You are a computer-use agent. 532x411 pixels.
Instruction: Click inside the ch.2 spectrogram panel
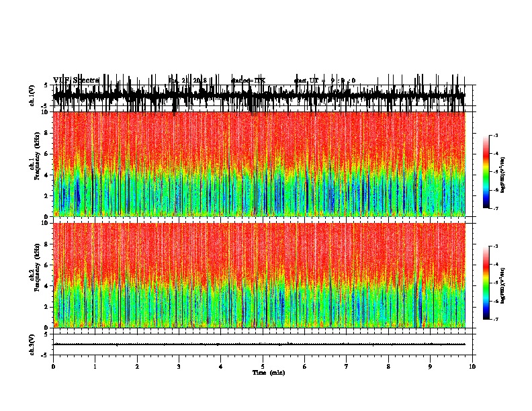point(259,275)
